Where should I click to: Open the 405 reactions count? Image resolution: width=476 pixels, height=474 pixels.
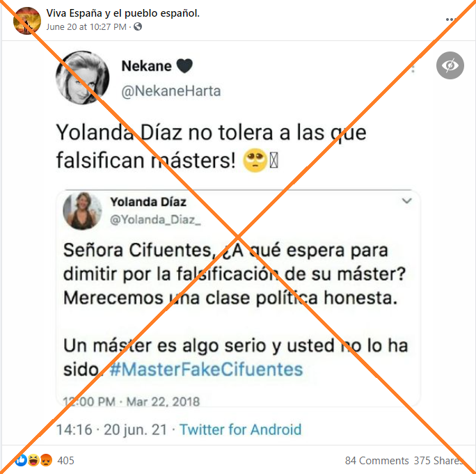coord(65,461)
